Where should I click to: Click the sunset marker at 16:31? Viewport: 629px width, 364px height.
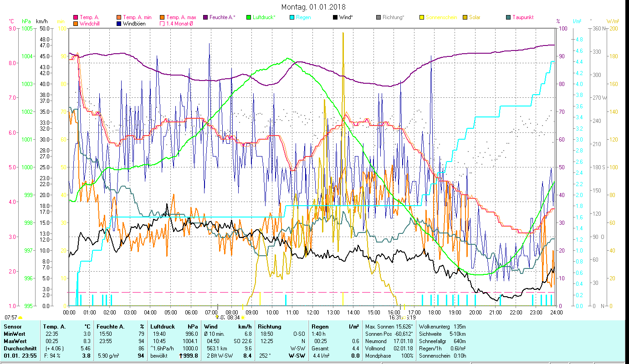coord(404,317)
